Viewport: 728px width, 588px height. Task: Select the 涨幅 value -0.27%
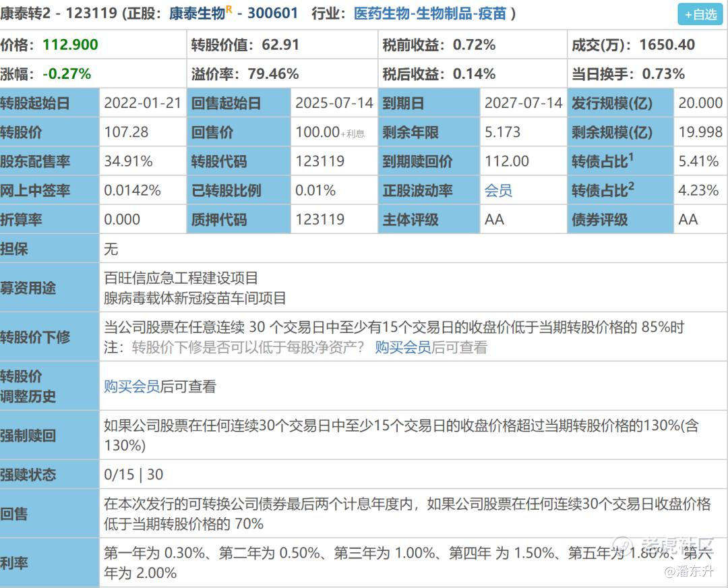coord(67,74)
